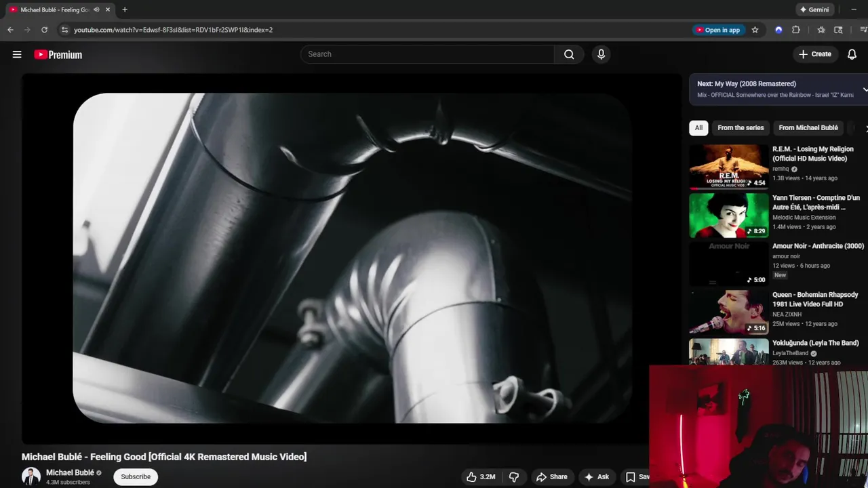Click the browser address bar URL
The height and width of the screenshot is (488, 868).
(x=173, y=30)
